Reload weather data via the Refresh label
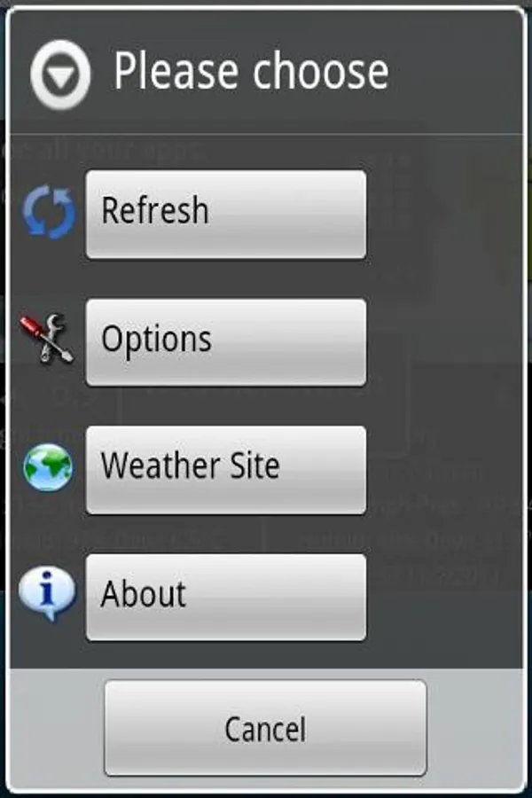532x798 pixels. click(155, 210)
